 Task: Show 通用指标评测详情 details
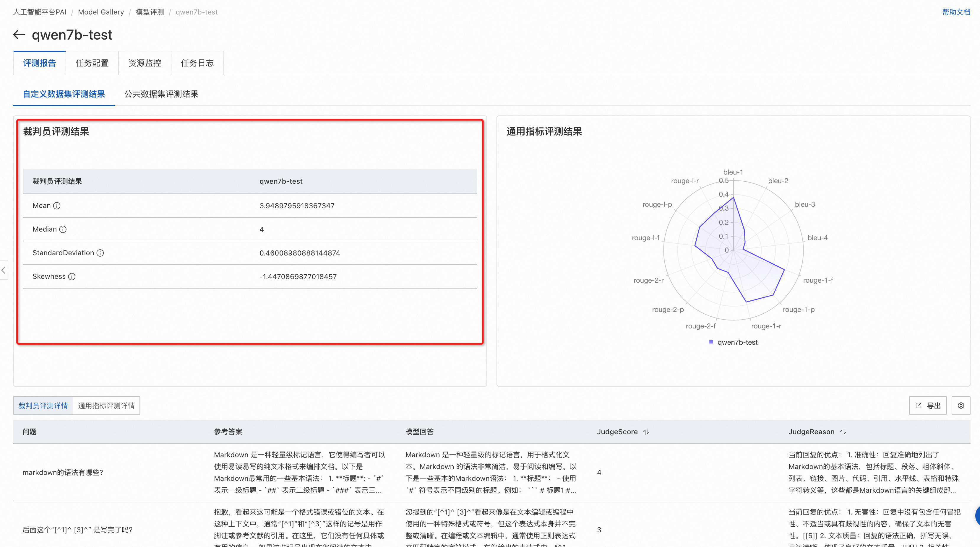click(106, 406)
